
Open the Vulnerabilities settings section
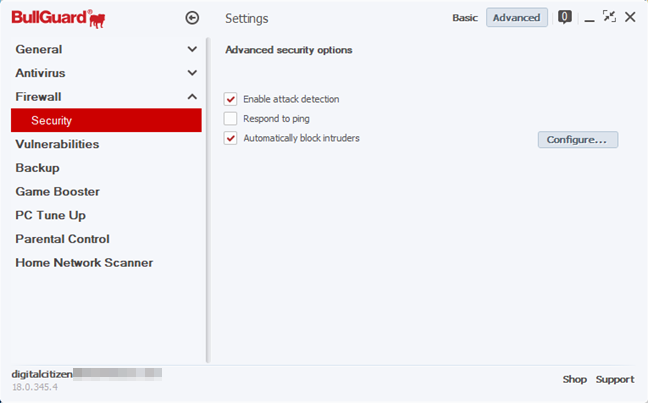[57, 144]
